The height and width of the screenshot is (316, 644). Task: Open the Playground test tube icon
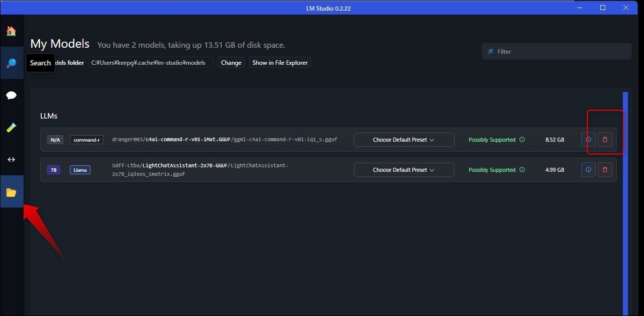(11, 128)
